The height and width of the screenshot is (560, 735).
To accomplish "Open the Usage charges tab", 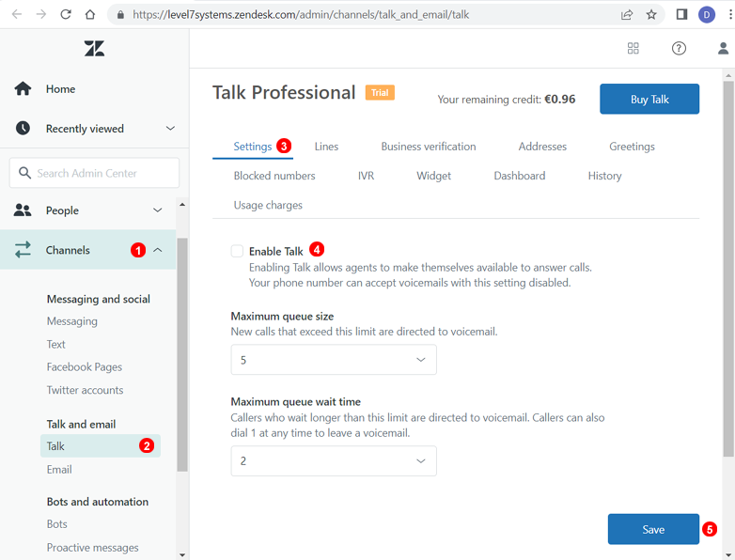I will click(x=268, y=205).
